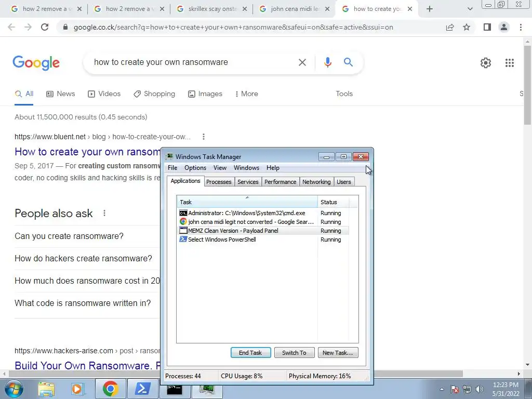Viewport: 532px width, 399px height.
Task: Click the Chrome back arrow
Action: click(x=11, y=27)
